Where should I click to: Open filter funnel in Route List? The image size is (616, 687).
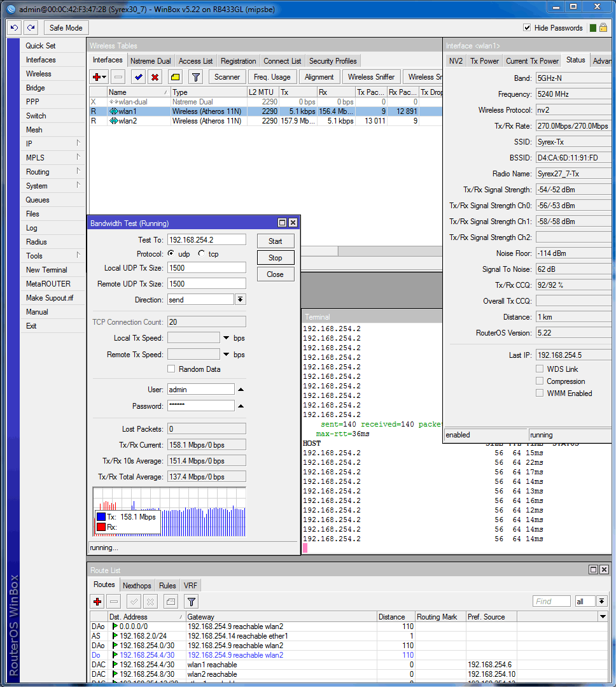pyautogui.click(x=192, y=602)
